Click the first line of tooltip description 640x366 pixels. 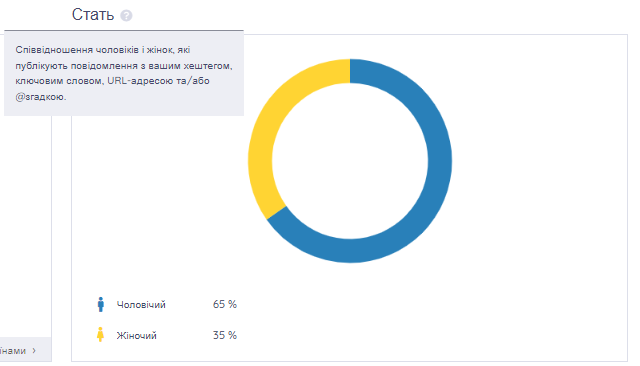pyautogui.click(x=102, y=50)
